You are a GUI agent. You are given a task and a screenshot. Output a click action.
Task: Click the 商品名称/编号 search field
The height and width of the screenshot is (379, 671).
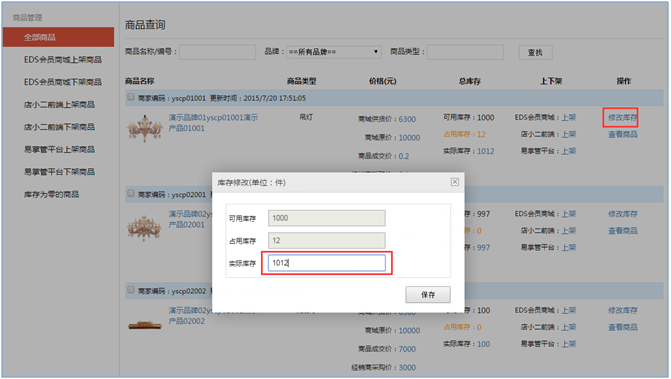217,52
